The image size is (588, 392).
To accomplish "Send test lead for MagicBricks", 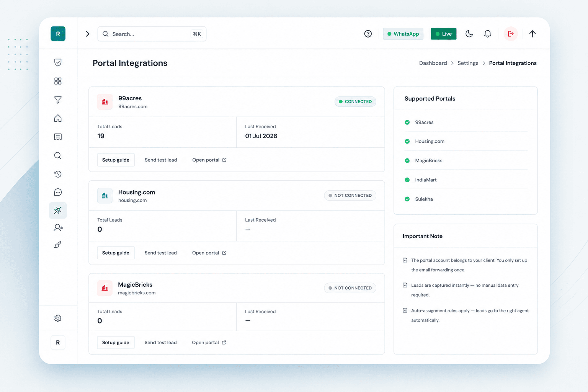I will [161, 343].
